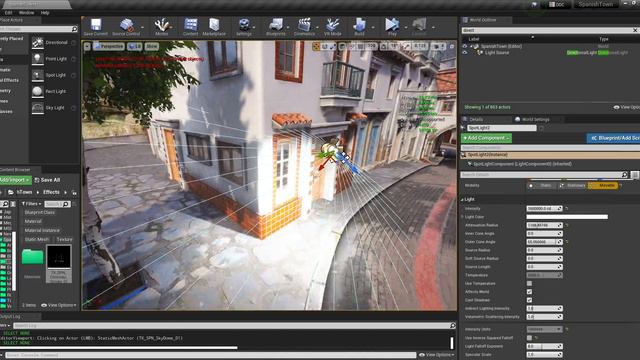Open the Help menu
This screenshot has width=640, height=360.
click(45, 13)
